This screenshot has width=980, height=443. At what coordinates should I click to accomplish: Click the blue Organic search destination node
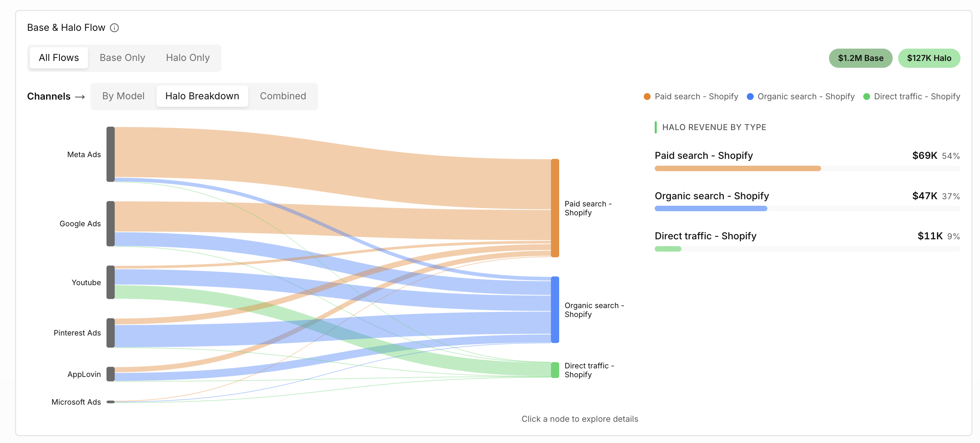[x=555, y=309]
